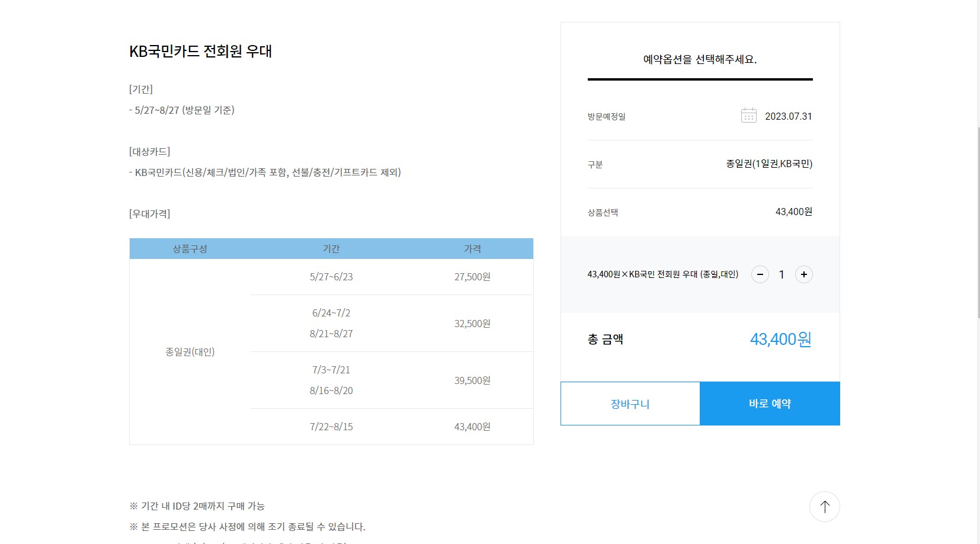Click the scroll-to-top arrow button
Screen dimensions: 980x544
point(825,507)
